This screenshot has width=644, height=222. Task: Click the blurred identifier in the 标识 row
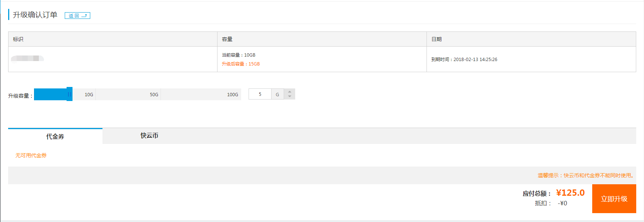[x=27, y=58]
